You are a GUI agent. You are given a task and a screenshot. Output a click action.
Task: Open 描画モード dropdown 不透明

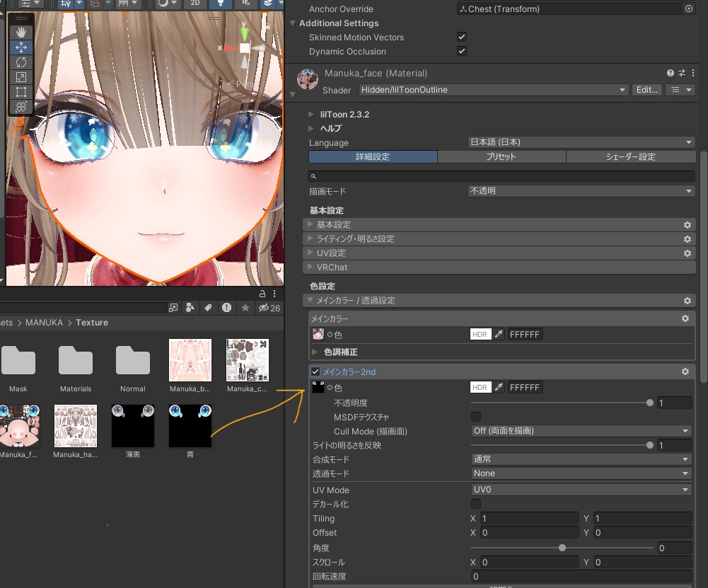581,191
